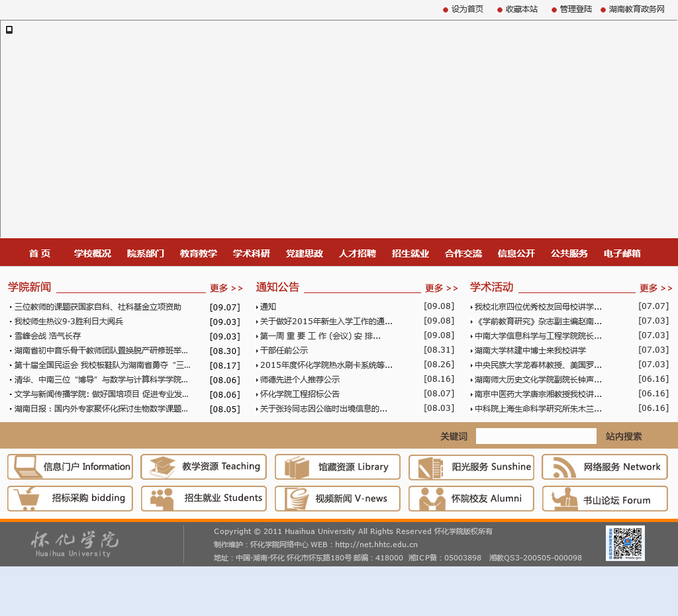This screenshot has height=616, width=678.
Task: Click the graduation cap Teaching icon
Action: (162, 467)
